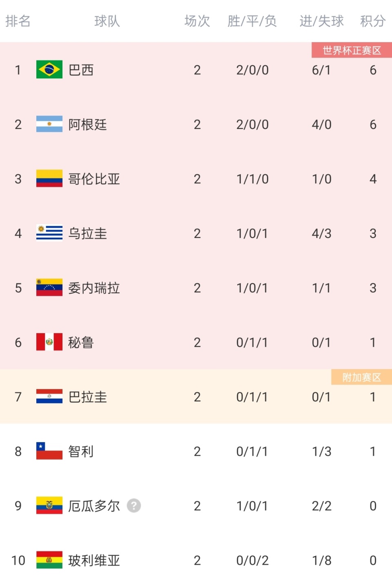Click the Bolivia flag icon
This screenshot has width=392, height=586.
point(49,560)
